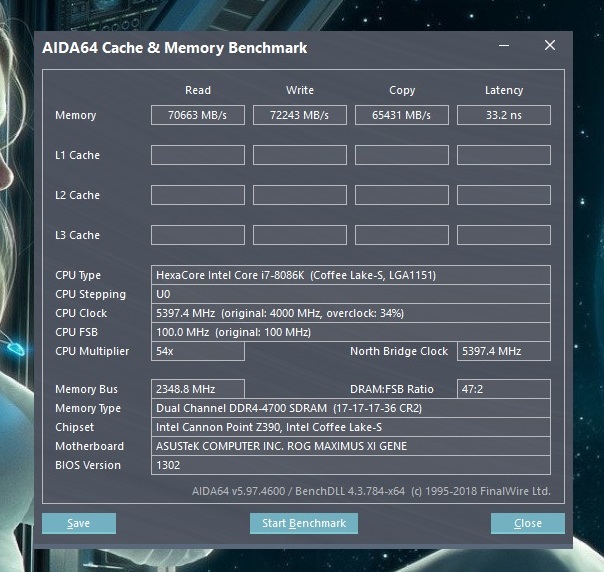Click the Memory row label
Viewport: 604px width, 572px height.
(x=76, y=115)
